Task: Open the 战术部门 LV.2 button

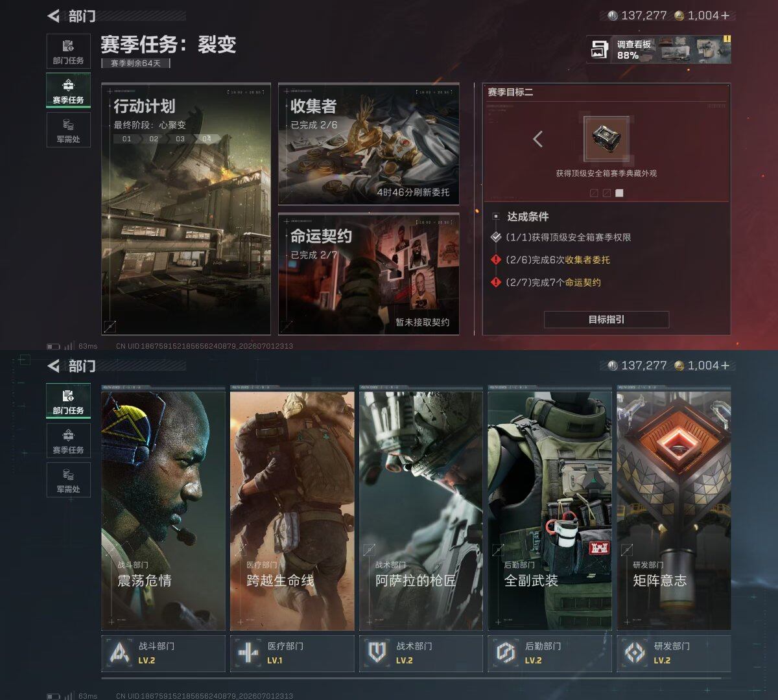Action: click(x=421, y=653)
